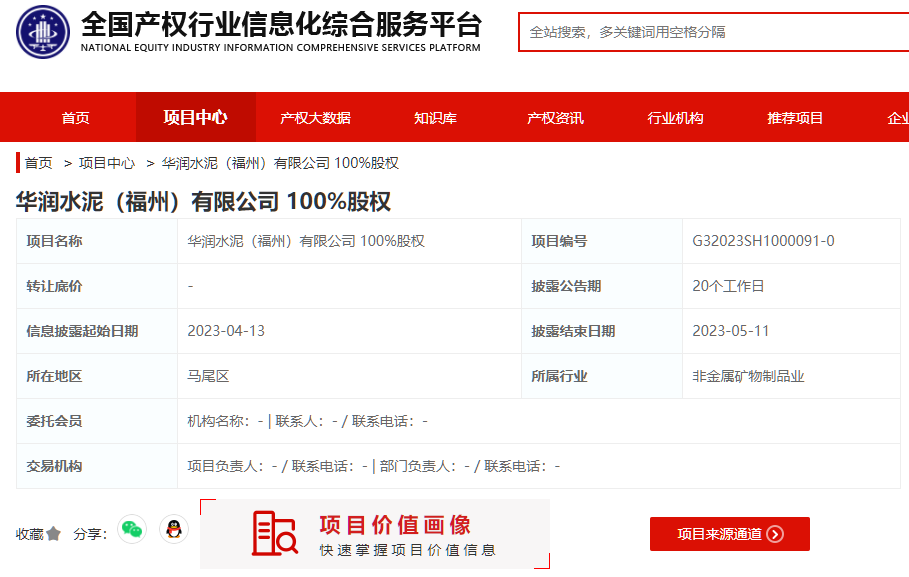Toggle the 收藏 star icon

[53, 534]
